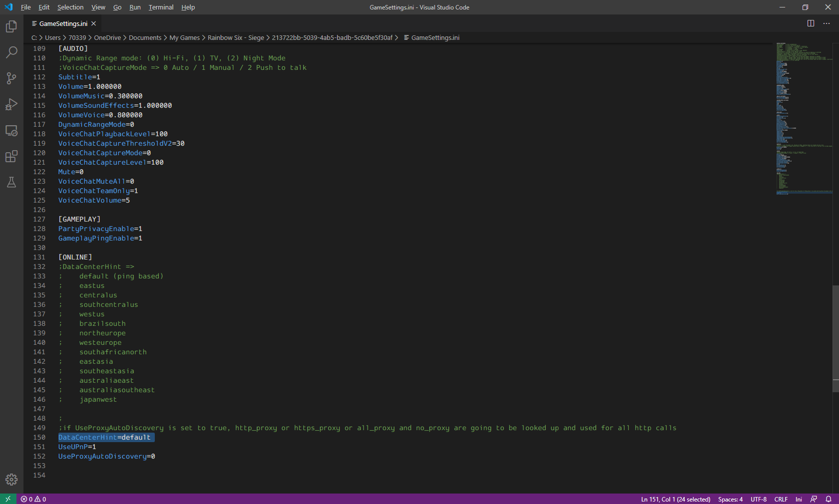Show errors and warnings in status bar
Viewport: 839px width, 504px height.
click(33, 499)
